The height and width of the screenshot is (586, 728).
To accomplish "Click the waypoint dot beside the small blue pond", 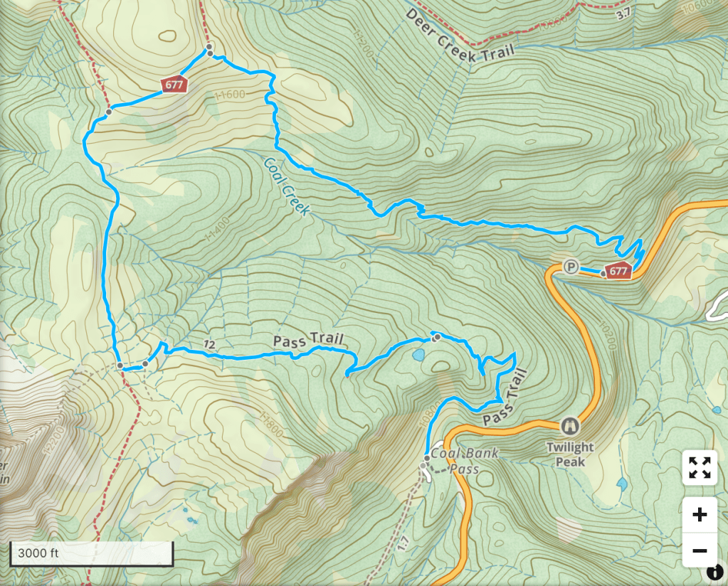I will coord(436,338).
